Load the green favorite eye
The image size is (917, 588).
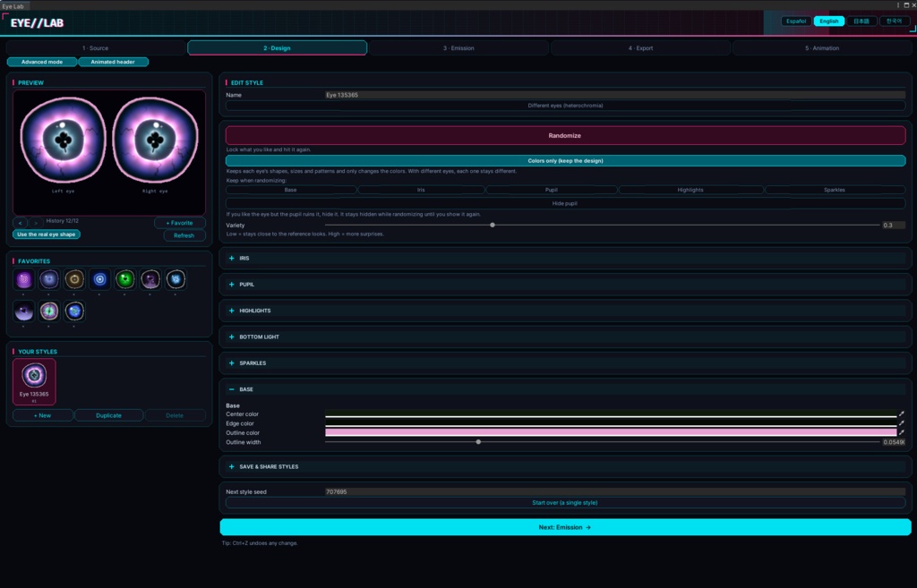[124, 280]
